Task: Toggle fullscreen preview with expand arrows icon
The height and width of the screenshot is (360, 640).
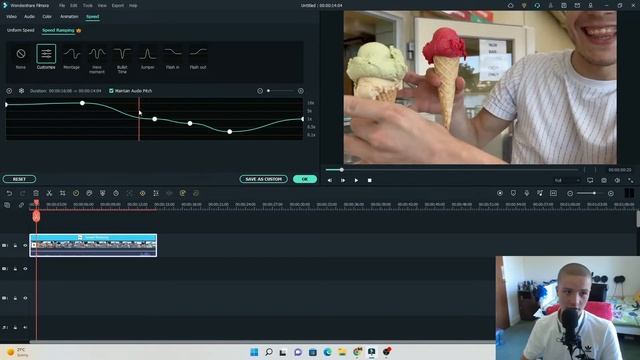Action: 631,180
